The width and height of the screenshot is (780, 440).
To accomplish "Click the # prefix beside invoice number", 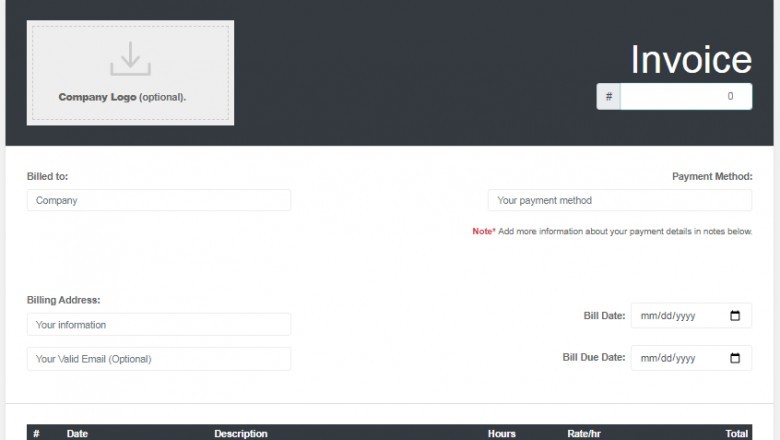I will pos(608,96).
